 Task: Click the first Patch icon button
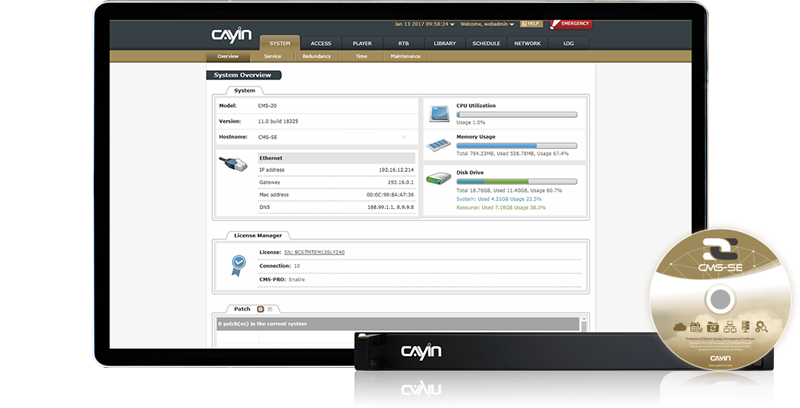pyautogui.click(x=260, y=309)
